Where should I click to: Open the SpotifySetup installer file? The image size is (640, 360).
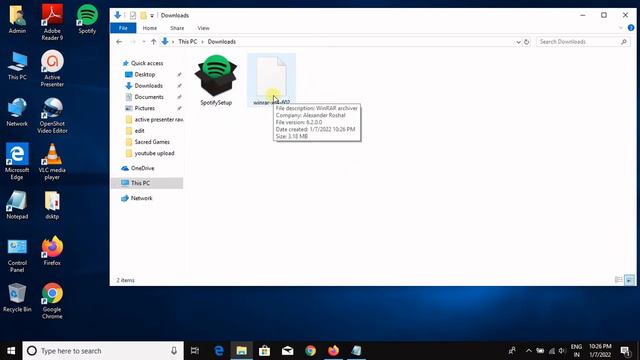tap(216, 80)
